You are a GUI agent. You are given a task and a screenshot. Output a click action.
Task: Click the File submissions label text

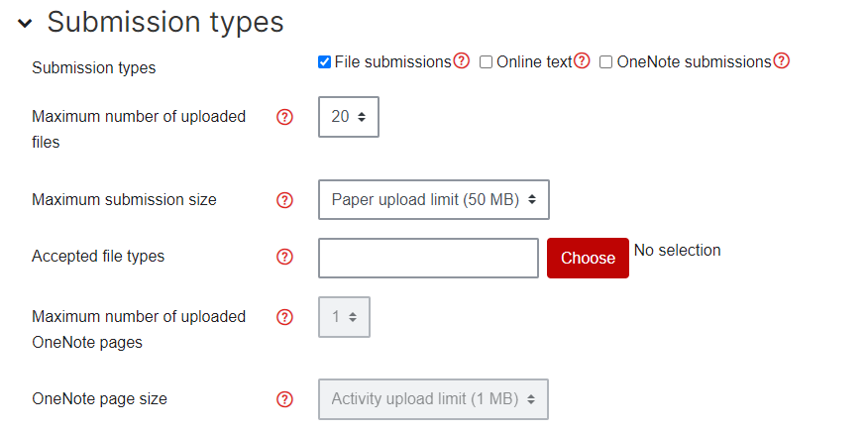pyautogui.click(x=393, y=62)
